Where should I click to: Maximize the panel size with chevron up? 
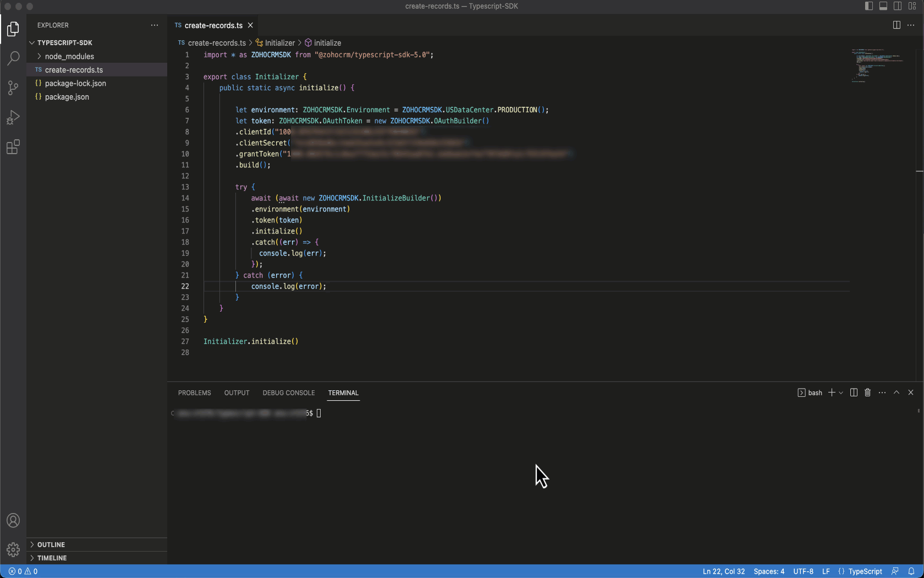coord(897,392)
